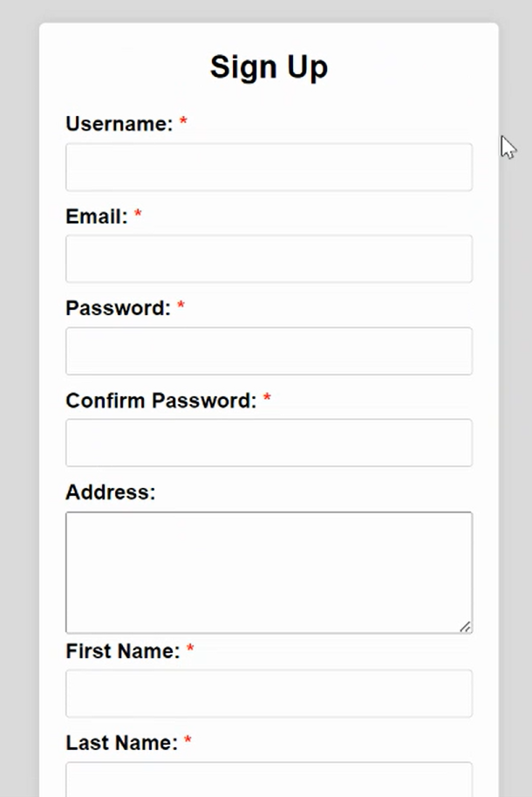The height and width of the screenshot is (797, 532).
Task: Click the red asterisk beside Username
Action: [x=183, y=123]
